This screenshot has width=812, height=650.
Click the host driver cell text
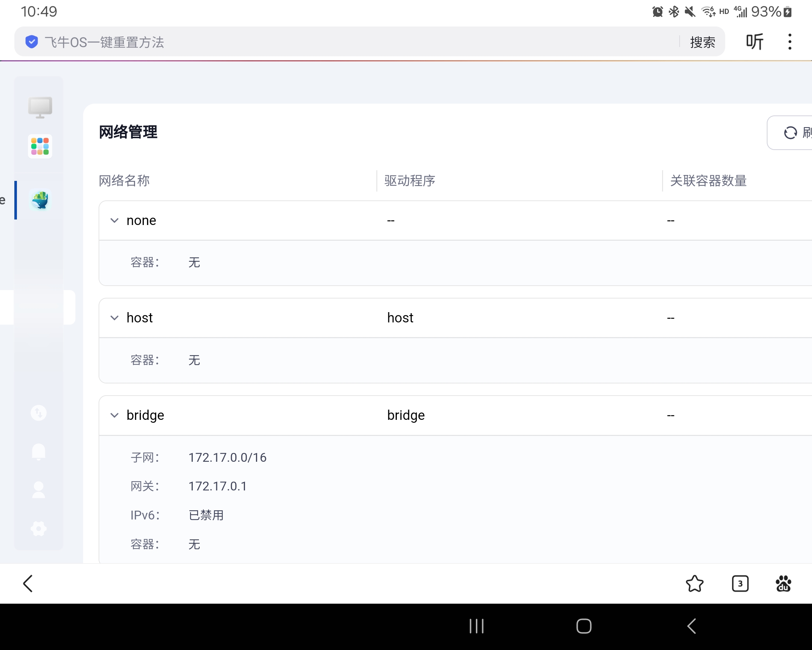[400, 318]
